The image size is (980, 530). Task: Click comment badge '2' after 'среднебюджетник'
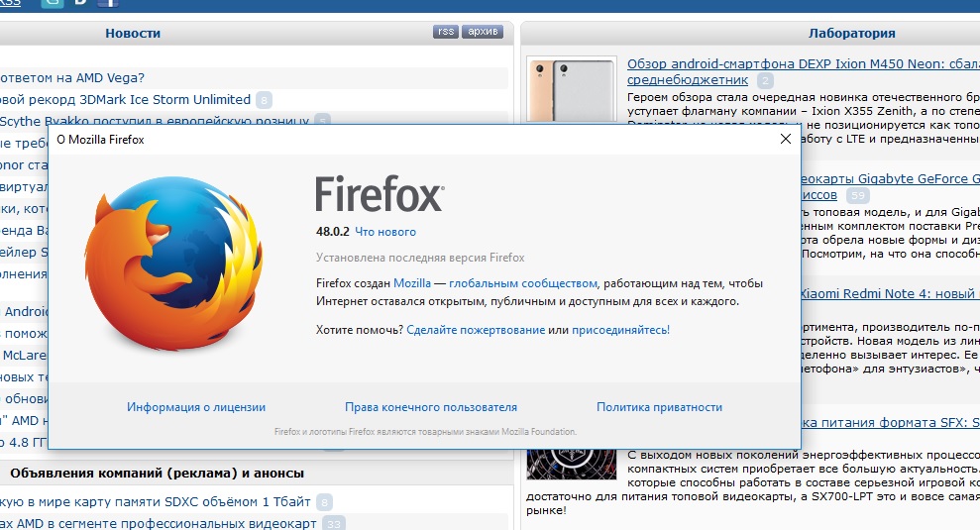[765, 80]
